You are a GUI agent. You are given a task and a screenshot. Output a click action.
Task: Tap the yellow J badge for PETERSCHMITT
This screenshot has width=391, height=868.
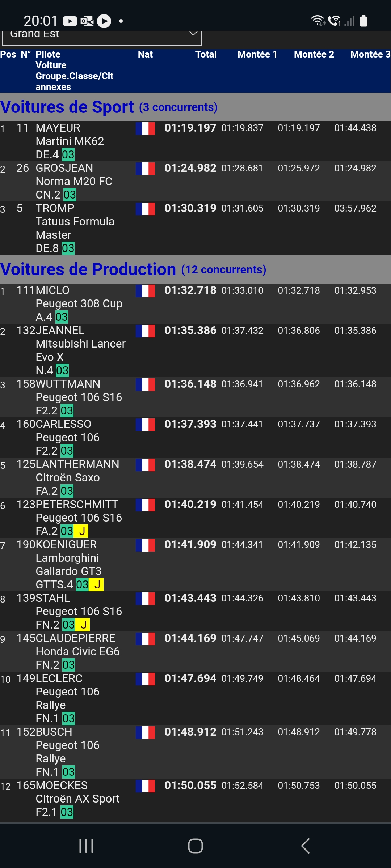click(82, 531)
